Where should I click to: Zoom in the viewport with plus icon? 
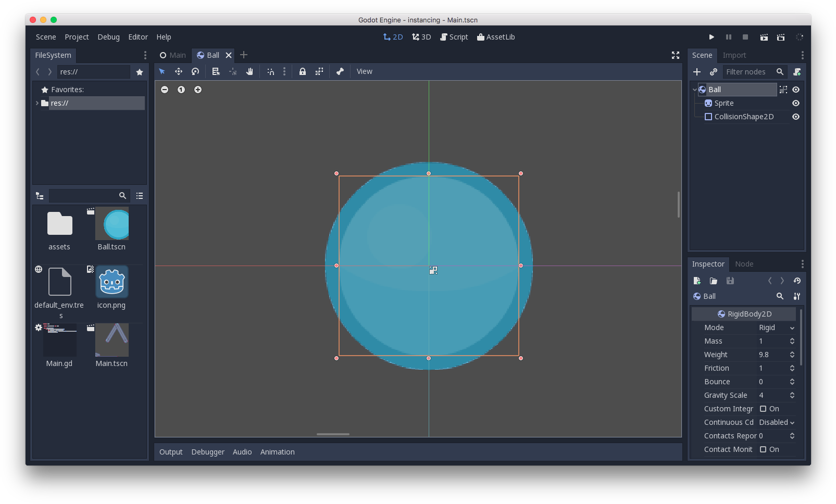point(198,90)
